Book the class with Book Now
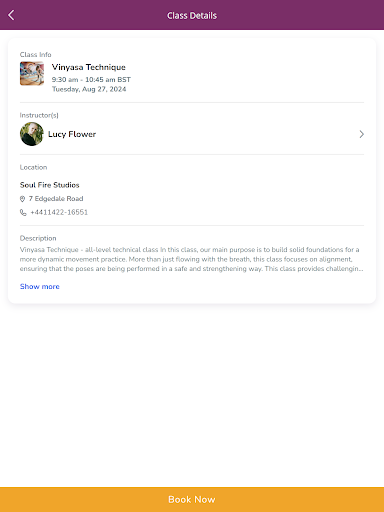 point(192,499)
